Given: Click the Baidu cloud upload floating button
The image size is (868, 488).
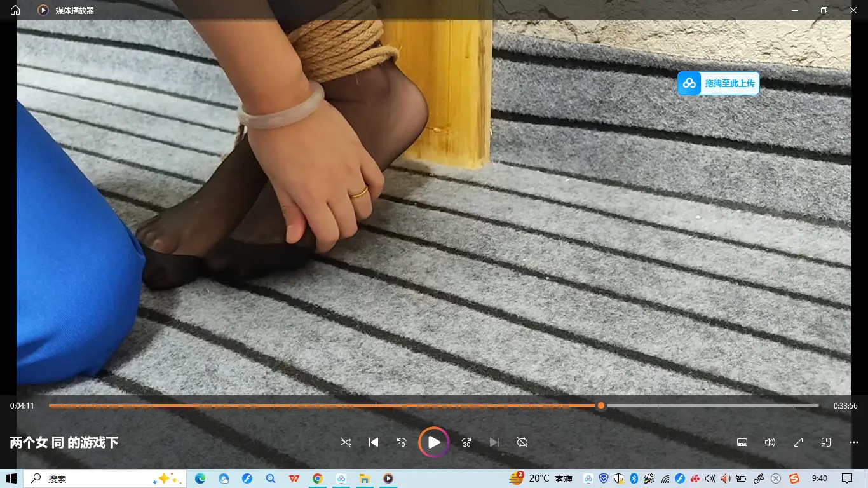Looking at the screenshot, I should tap(718, 83).
